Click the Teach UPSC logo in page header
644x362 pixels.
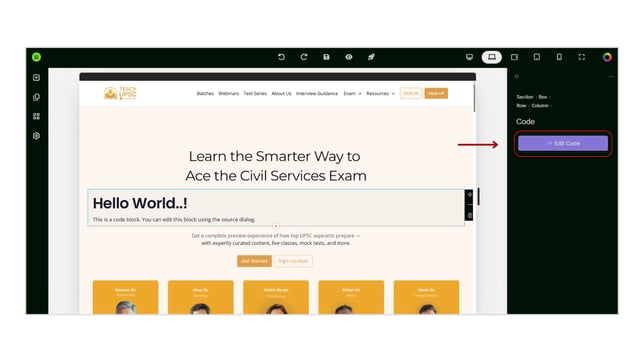(x=120, y=93)
